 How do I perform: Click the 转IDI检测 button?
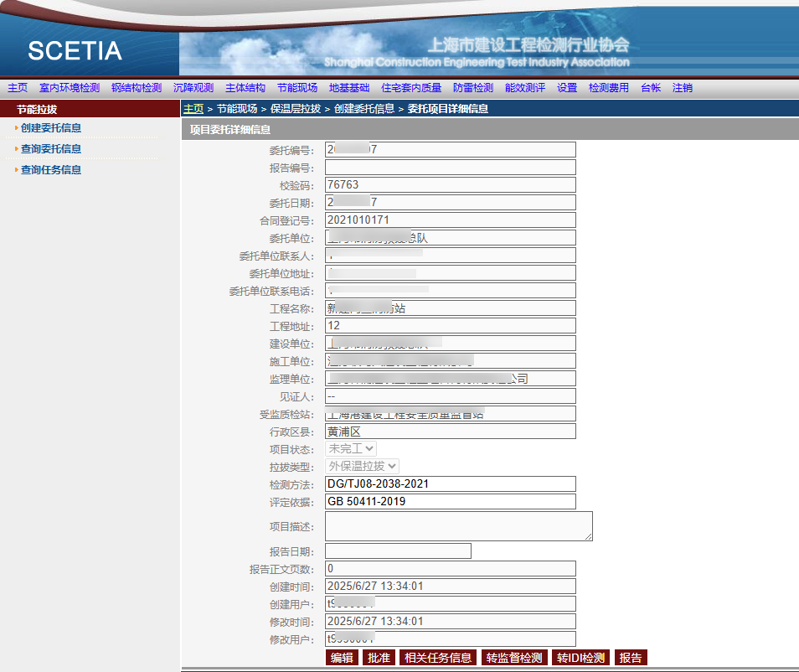[580, 658]
